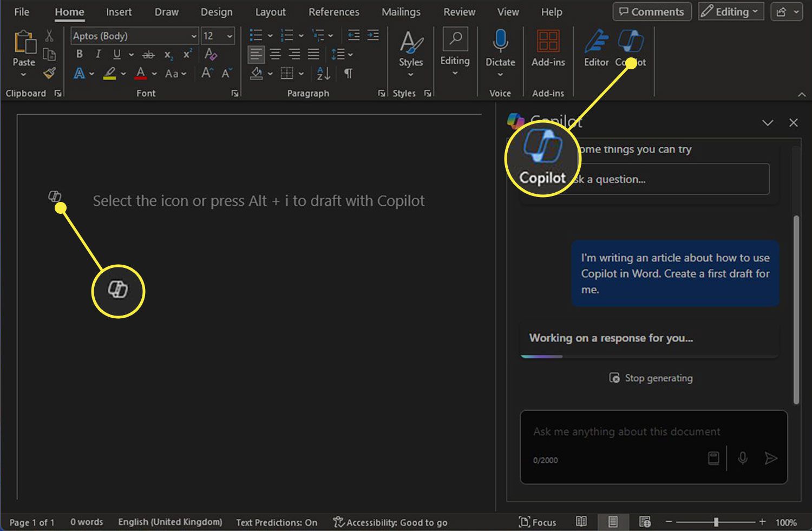The image size is (812, 531).
Task: Toggle Italic formatting
Action: click(98, 54)
